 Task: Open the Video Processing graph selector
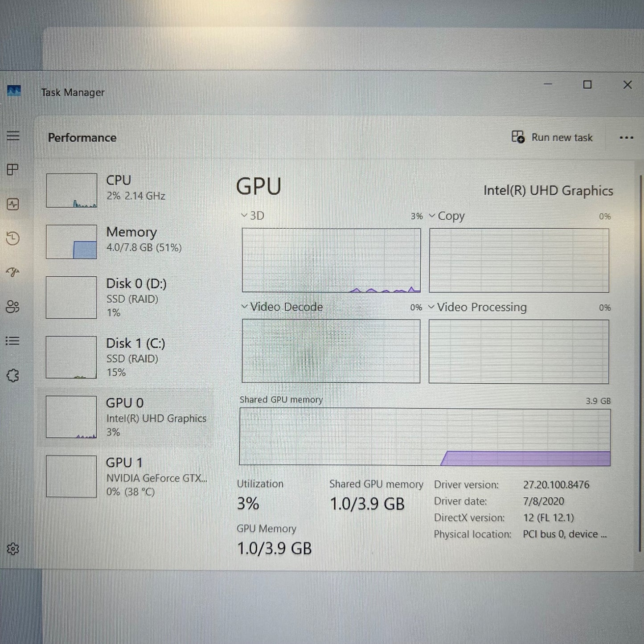(431, 307)
